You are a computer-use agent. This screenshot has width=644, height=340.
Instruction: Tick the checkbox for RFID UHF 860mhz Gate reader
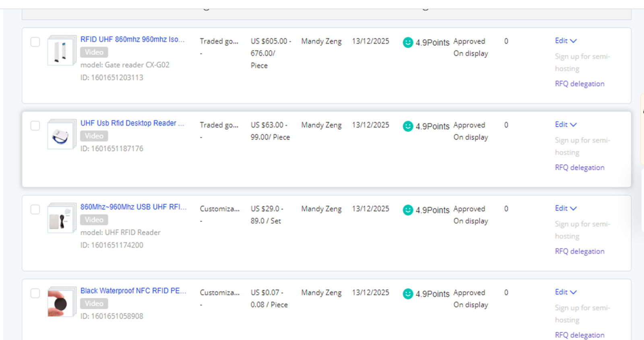coord(35,42)
